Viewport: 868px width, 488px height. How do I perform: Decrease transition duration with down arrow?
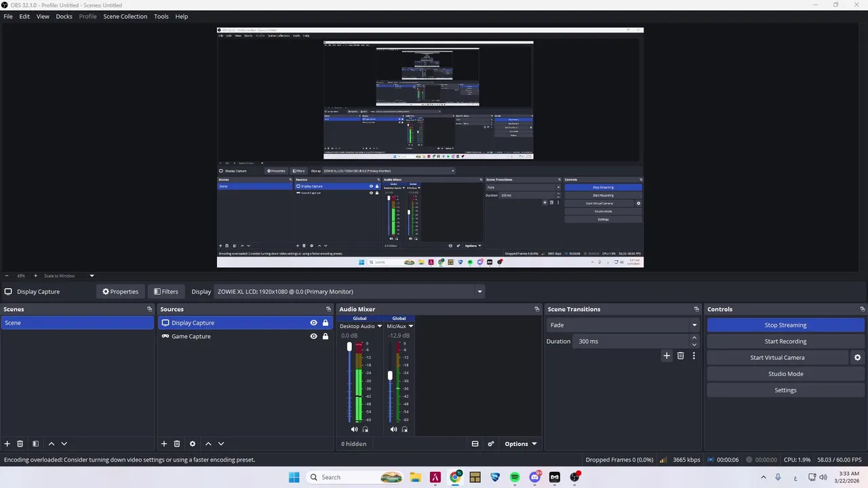(x=694, y=345)
